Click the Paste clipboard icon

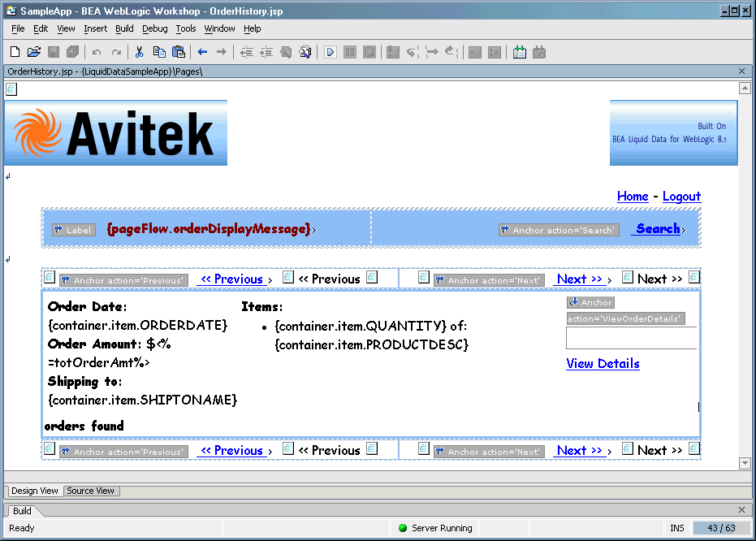tap(179, 52)
